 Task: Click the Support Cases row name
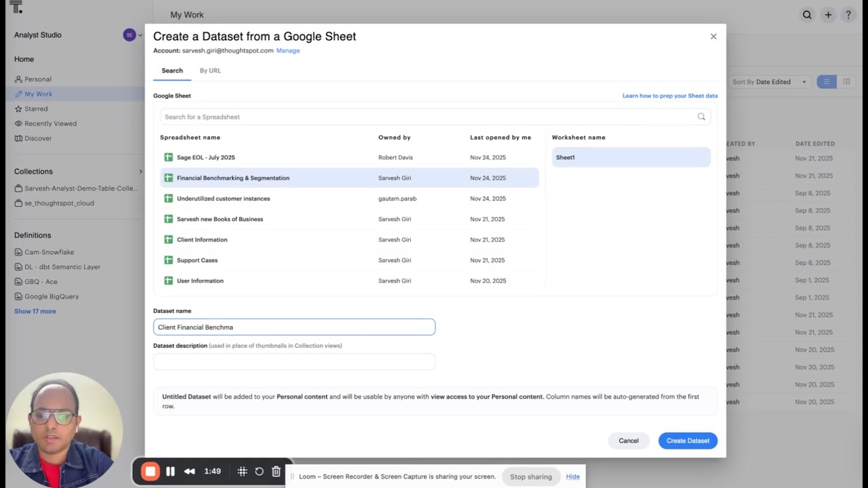[x=197, y=260]
